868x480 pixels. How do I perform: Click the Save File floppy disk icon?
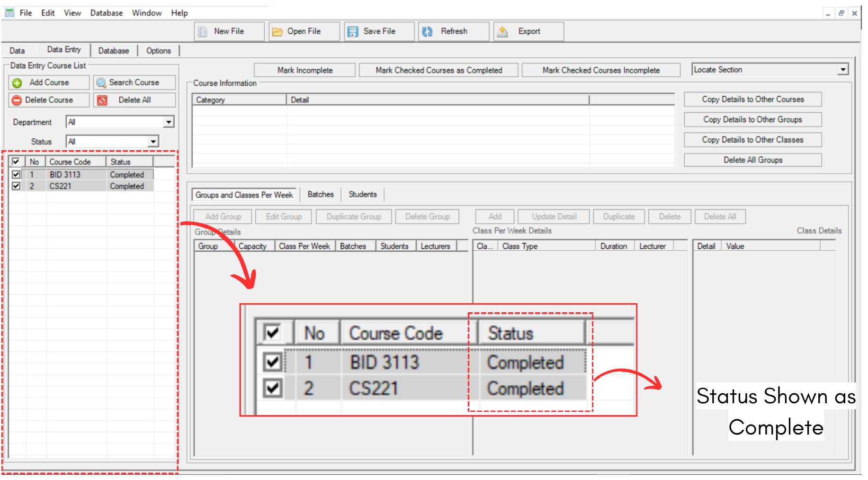pyautogui.click(x=353, y=32)
